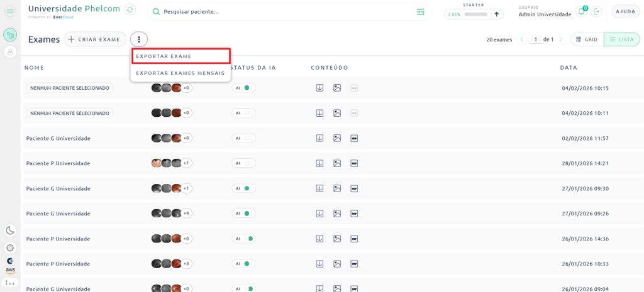Click the Pesquisar paciente search field
Screen dimensions: 644x292
coord(283,12)
